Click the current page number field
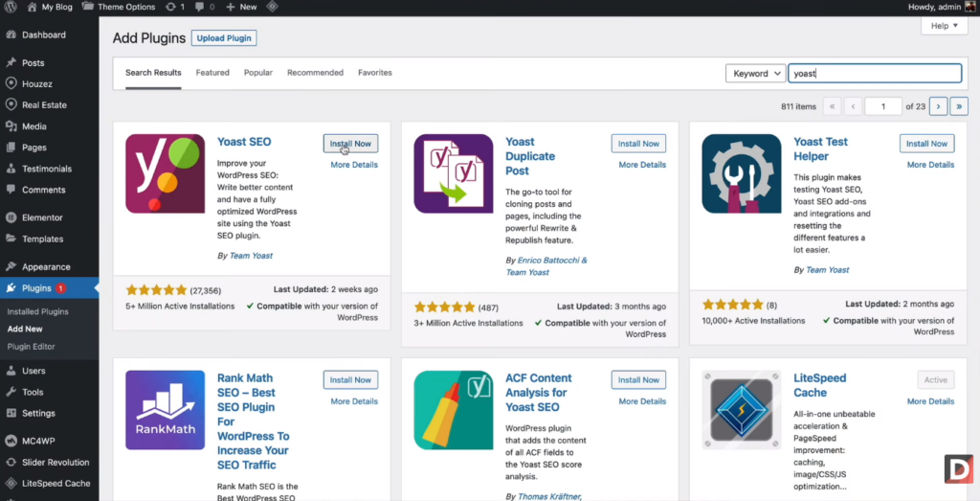 (x=883, y=106)
